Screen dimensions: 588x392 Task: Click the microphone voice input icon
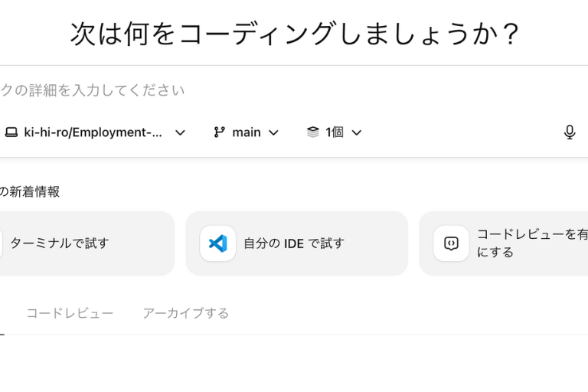pos(569,132)
